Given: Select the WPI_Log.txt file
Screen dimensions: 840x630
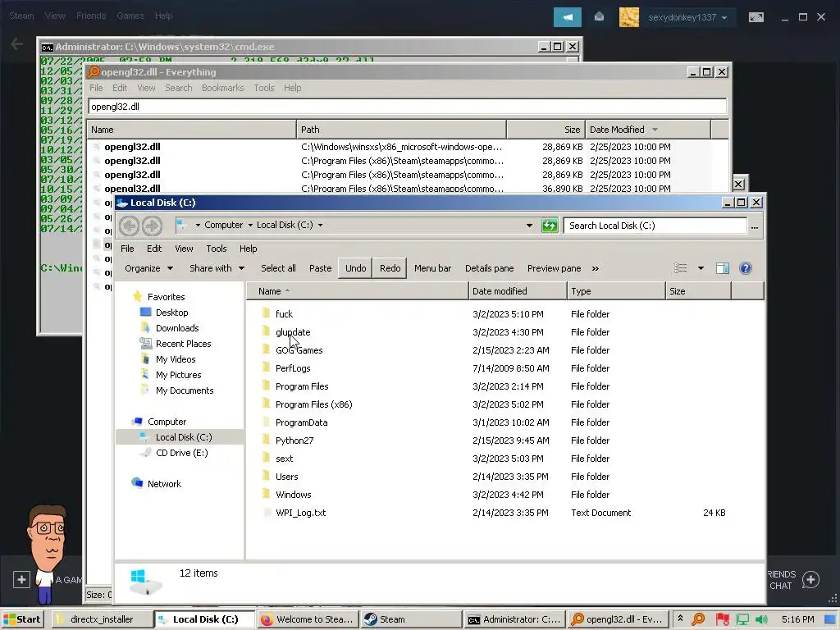Looking at the screenshot, I should 300,513.
